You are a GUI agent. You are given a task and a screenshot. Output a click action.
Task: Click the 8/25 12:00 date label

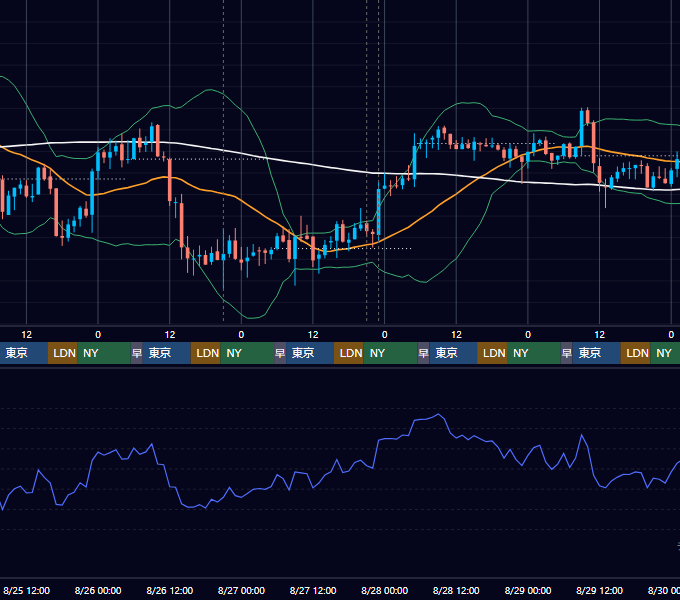tap(26, 590)
